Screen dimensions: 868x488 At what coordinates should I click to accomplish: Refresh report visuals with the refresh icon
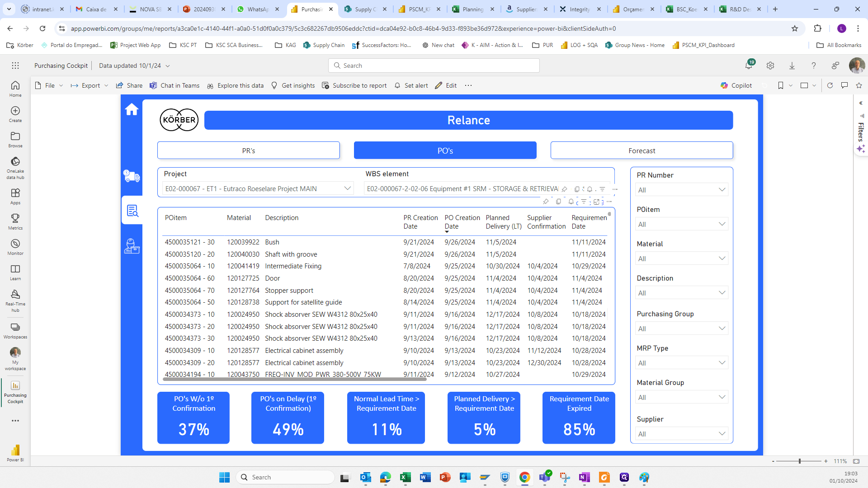tap(830, 85)
